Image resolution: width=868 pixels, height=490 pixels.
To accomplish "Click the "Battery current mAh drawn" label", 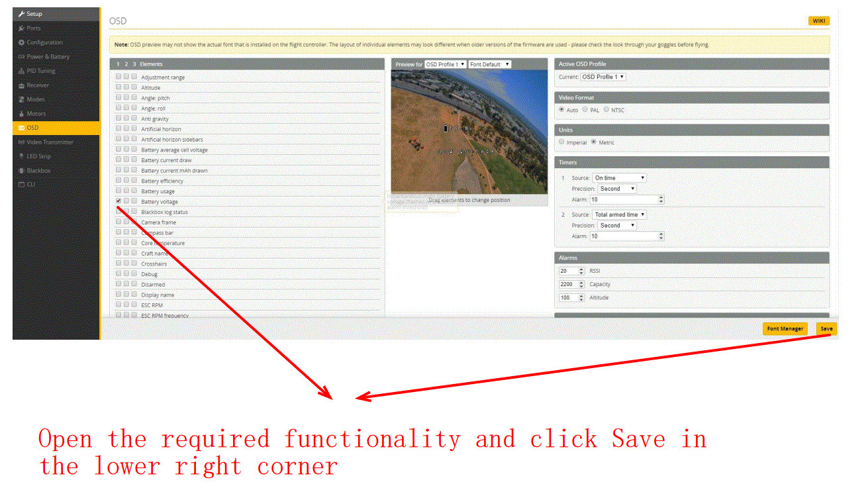I will (x=174, y=170).
